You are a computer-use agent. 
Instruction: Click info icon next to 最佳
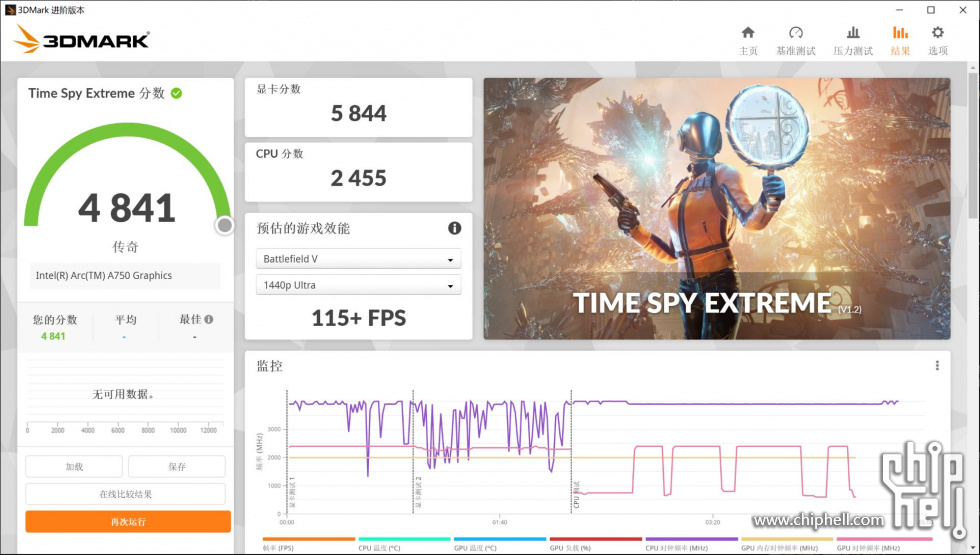[209, 319]
